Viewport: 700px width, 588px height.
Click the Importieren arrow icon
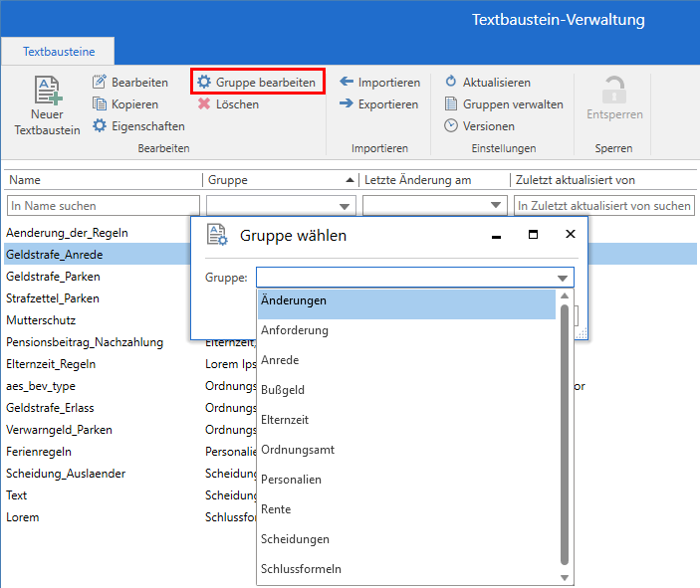(347, 83)
